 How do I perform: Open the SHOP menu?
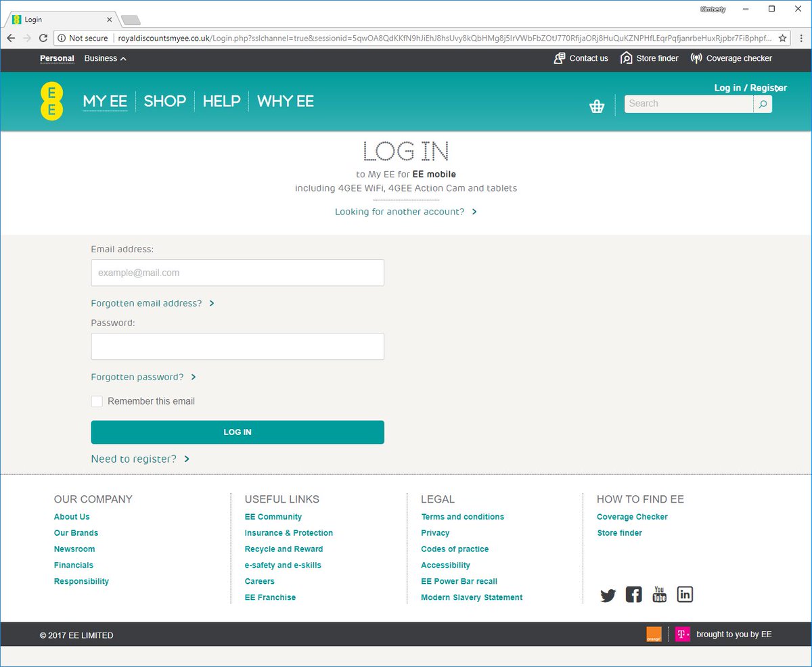(165, 101)
